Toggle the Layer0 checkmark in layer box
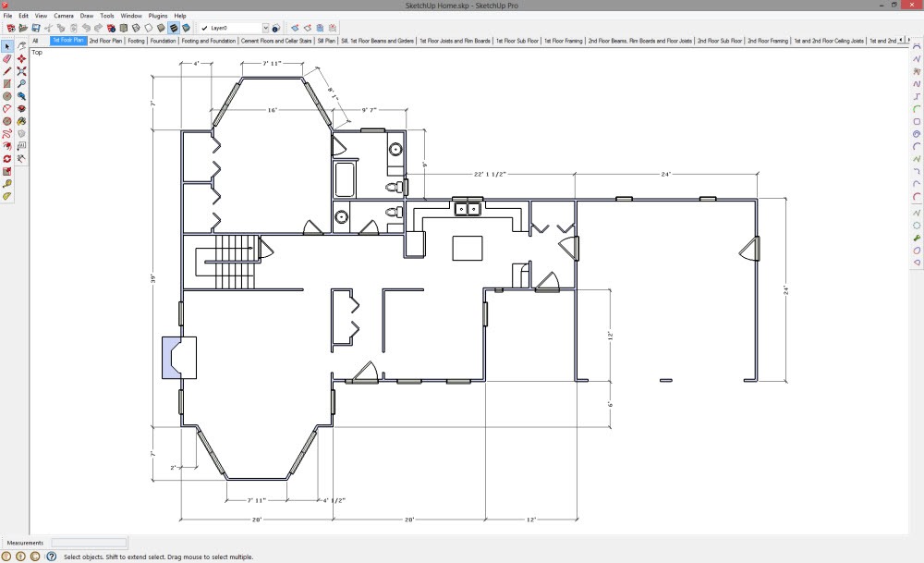The width and height of the screenshot is (924, 563). pos(204,28)
